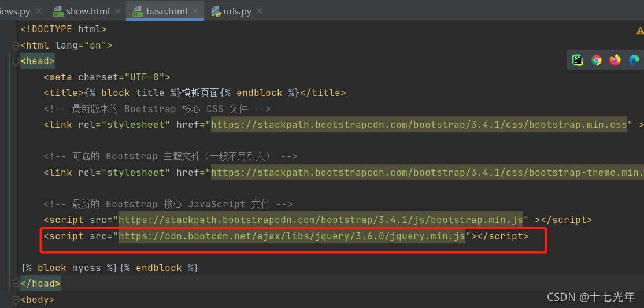Close the views.py tab
The image size is (644, 308).
click(x=39, y=11)
